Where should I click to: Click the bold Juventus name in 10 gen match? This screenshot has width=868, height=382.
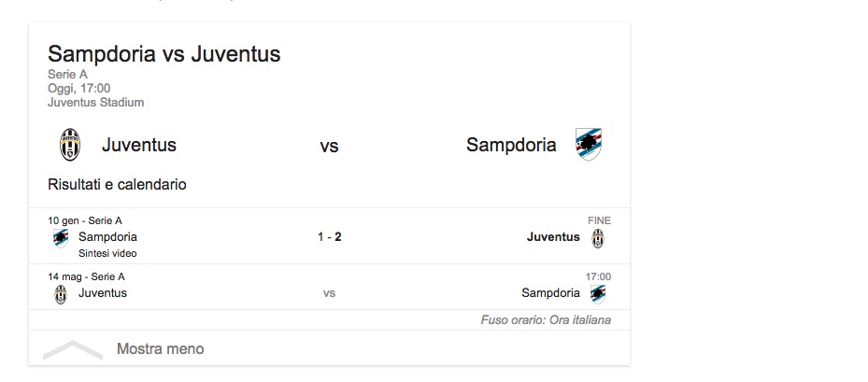click(x=553, y=237)
